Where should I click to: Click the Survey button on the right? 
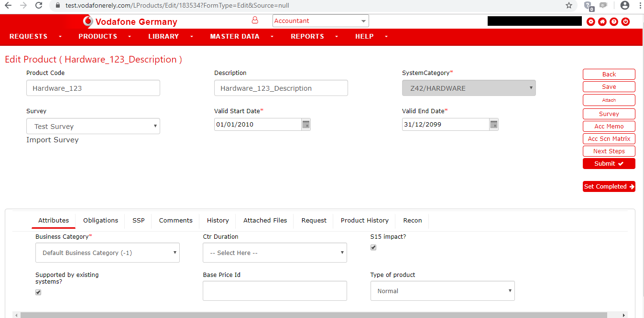point(609,114)
